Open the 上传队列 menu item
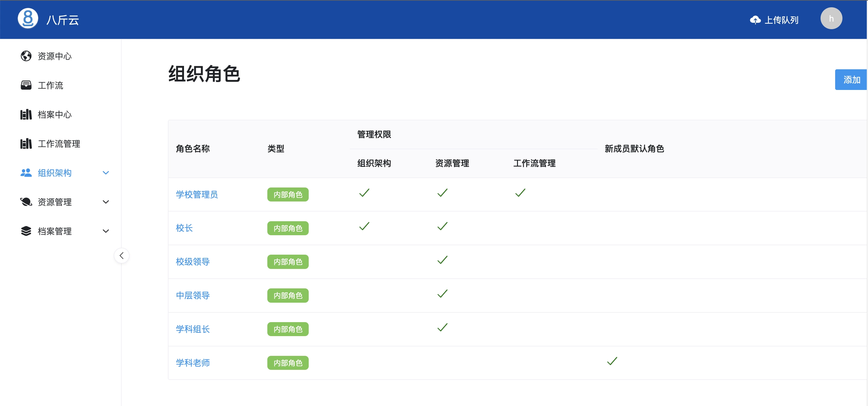Screen dimensions: 868x406 point(781,20)
